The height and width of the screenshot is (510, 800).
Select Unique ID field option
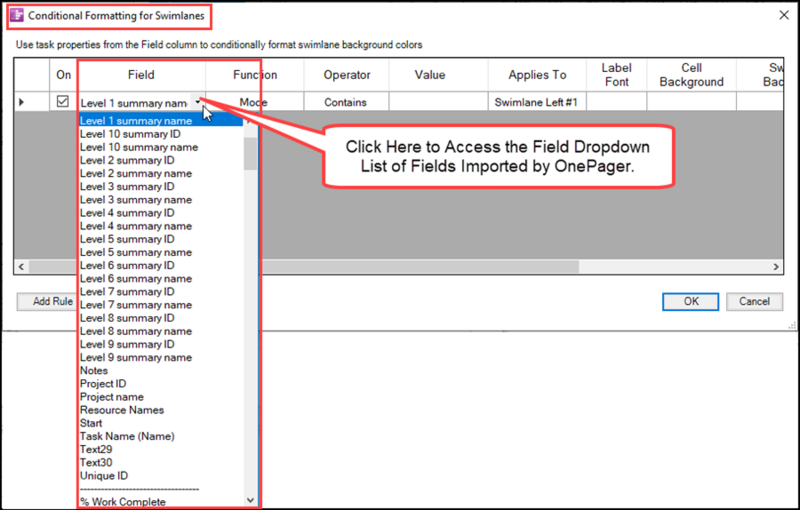[x=104, y=476]
